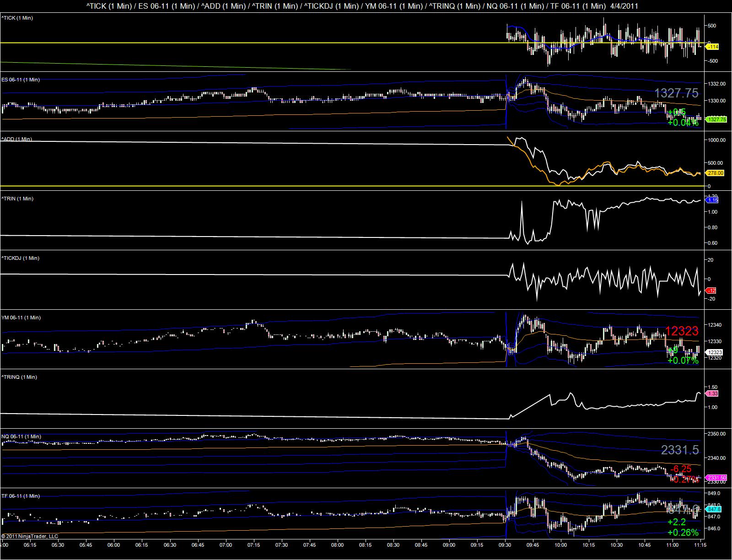Select the ES 06-11 (1 Min) panel label
732x560 pixels.
point(21,80)
